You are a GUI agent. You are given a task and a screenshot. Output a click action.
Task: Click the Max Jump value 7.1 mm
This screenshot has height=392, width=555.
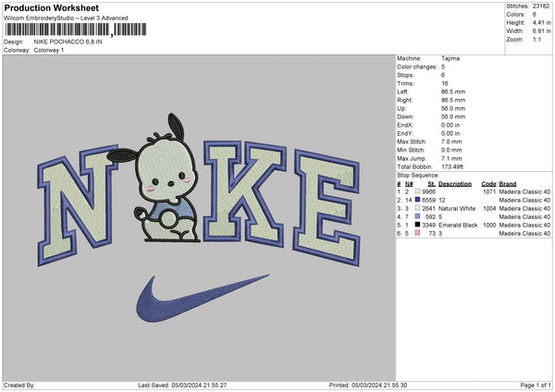[x=451, y=158]
